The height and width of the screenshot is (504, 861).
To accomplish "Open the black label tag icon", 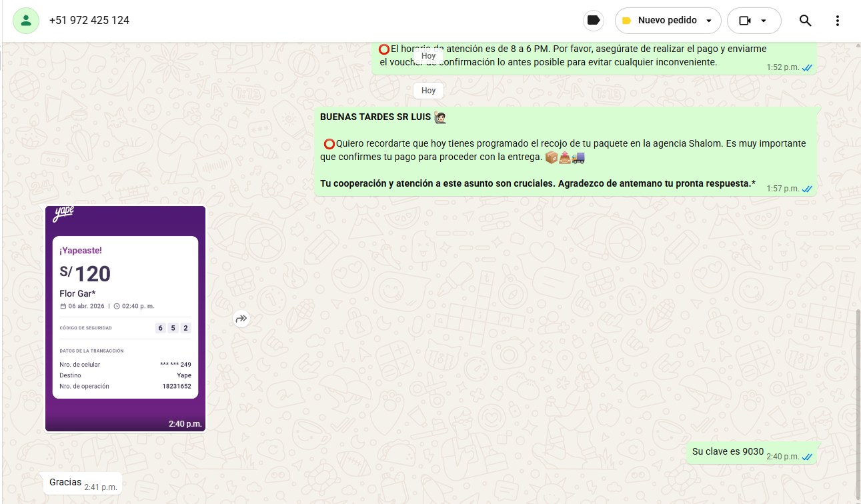I will [x=593, y=21].
